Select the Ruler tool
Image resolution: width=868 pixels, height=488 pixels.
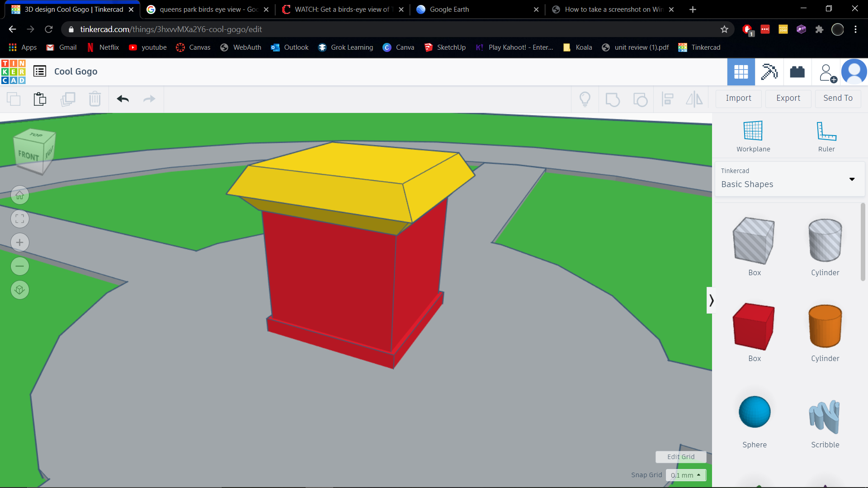[826, 136]
